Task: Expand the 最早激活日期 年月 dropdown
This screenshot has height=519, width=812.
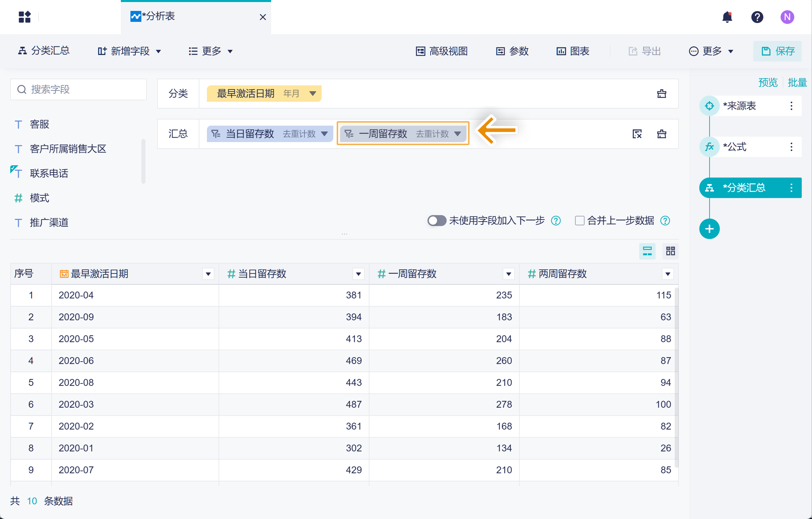Action: click(312, 94)
